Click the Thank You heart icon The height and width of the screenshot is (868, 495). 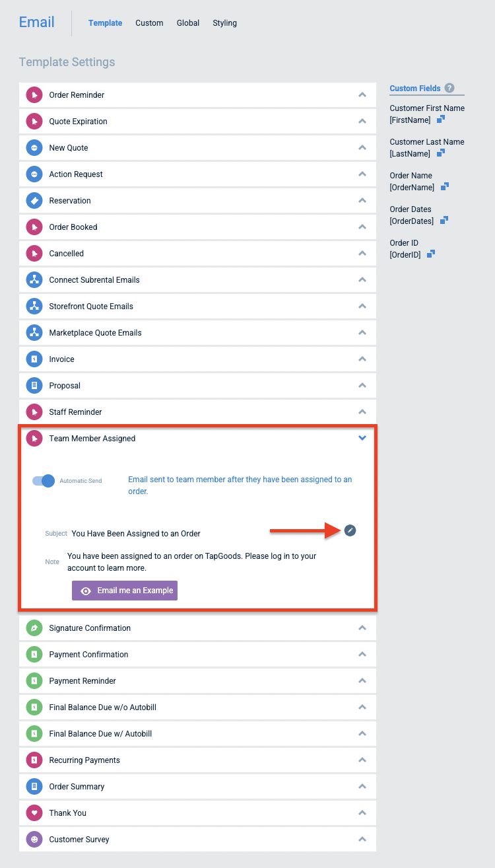(34, 813)
